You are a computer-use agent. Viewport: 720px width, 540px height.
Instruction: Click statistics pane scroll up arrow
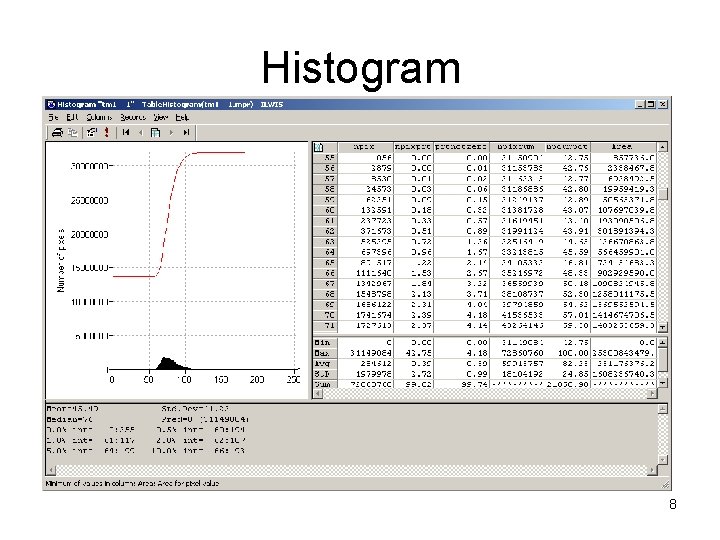(663, 343)
